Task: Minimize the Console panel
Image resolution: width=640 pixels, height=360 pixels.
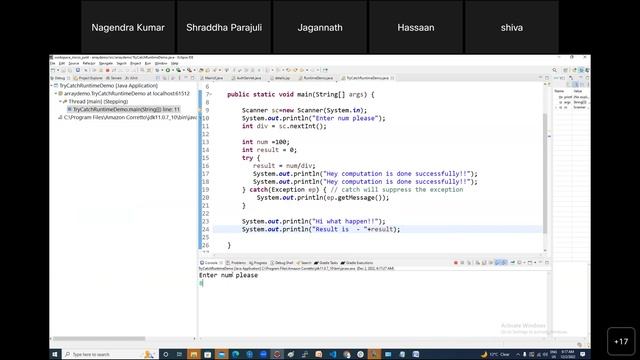Action: 541,263
